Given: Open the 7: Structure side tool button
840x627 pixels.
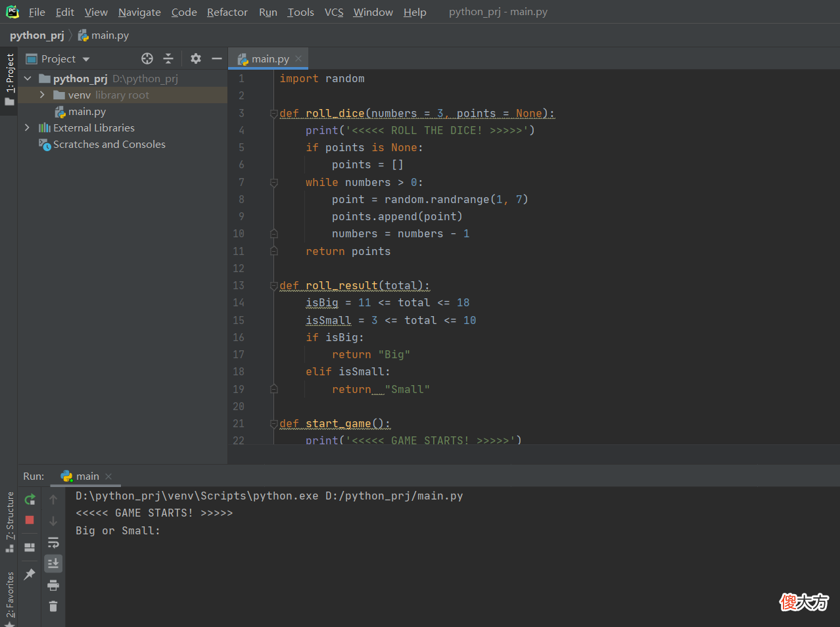Looking at the screenshot, I should pos(9,522).
